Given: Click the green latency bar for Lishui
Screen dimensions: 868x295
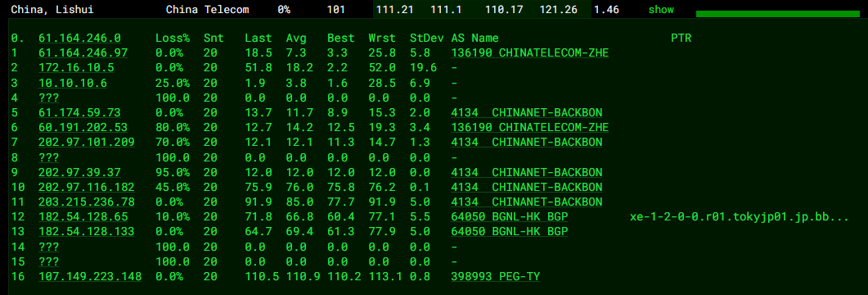Looking at the screenshot, I should (778, 13).
